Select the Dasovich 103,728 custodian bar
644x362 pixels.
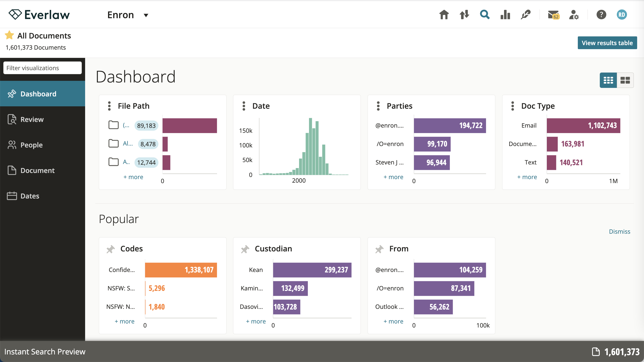tap(287, 307)
